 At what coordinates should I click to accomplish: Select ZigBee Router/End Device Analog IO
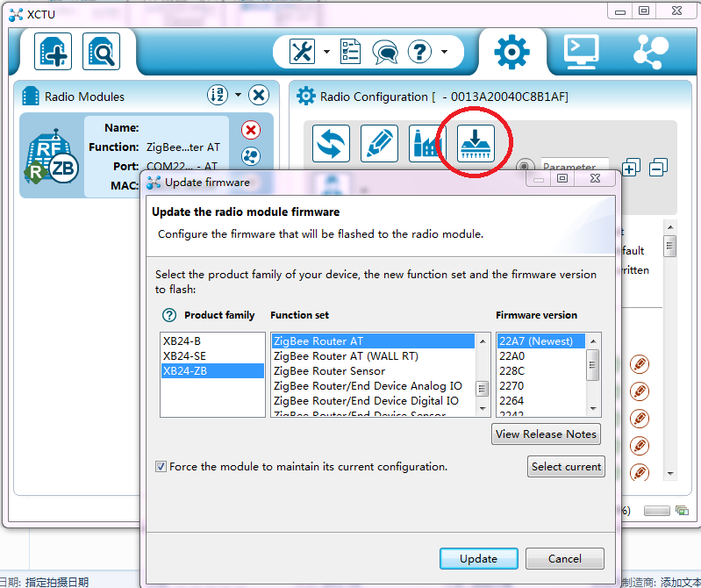[373, 385]
